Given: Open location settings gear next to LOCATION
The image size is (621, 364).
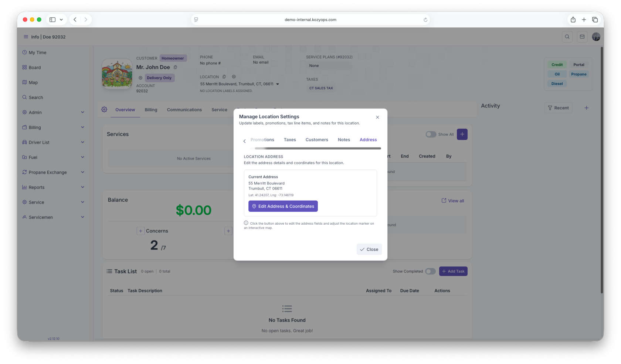Looking at the screenshot, I should click(234, 77).
